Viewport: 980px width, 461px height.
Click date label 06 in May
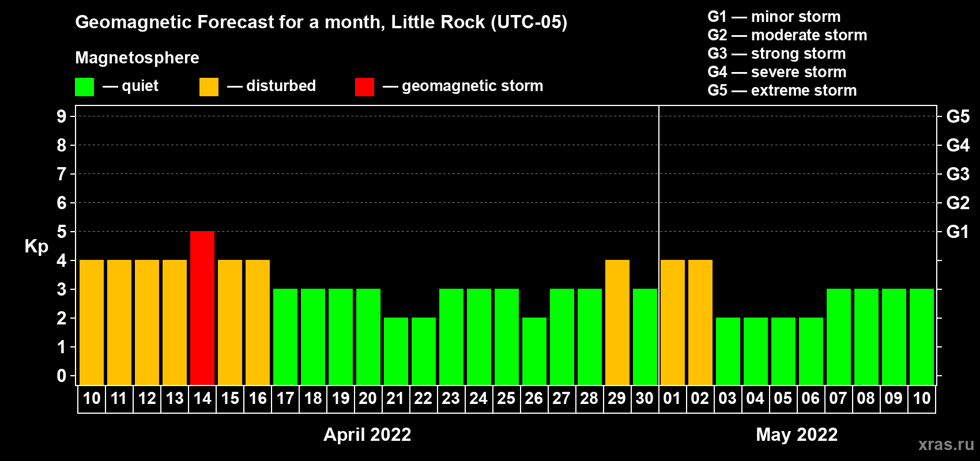click(811, 398)
